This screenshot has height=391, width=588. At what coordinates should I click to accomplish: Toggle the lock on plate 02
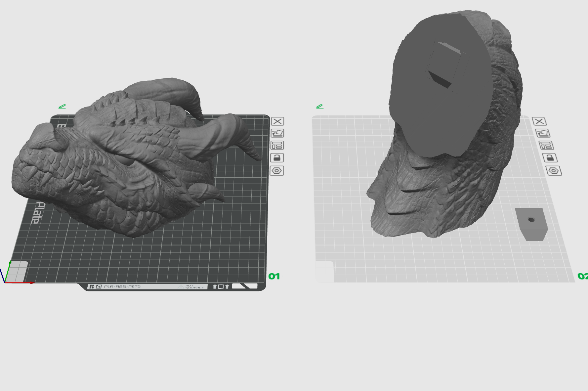(x=550, y=158)
